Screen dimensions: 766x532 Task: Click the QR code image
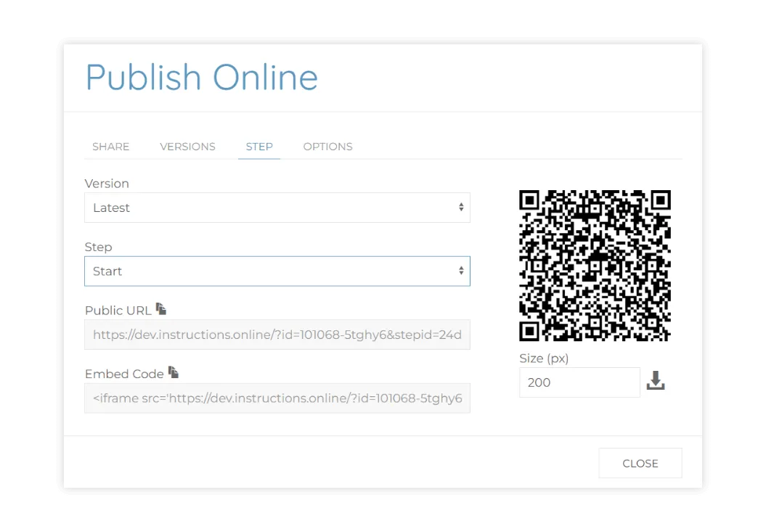click(595, 265)
